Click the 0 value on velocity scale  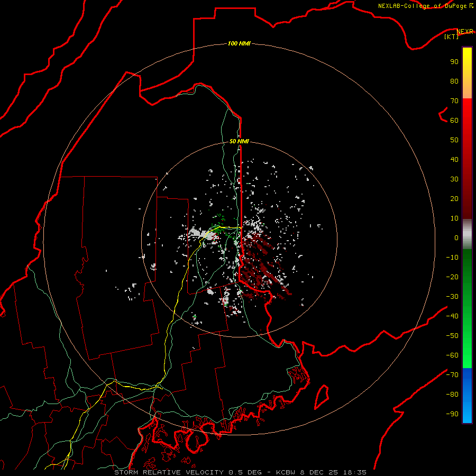[x=456, y=238]
